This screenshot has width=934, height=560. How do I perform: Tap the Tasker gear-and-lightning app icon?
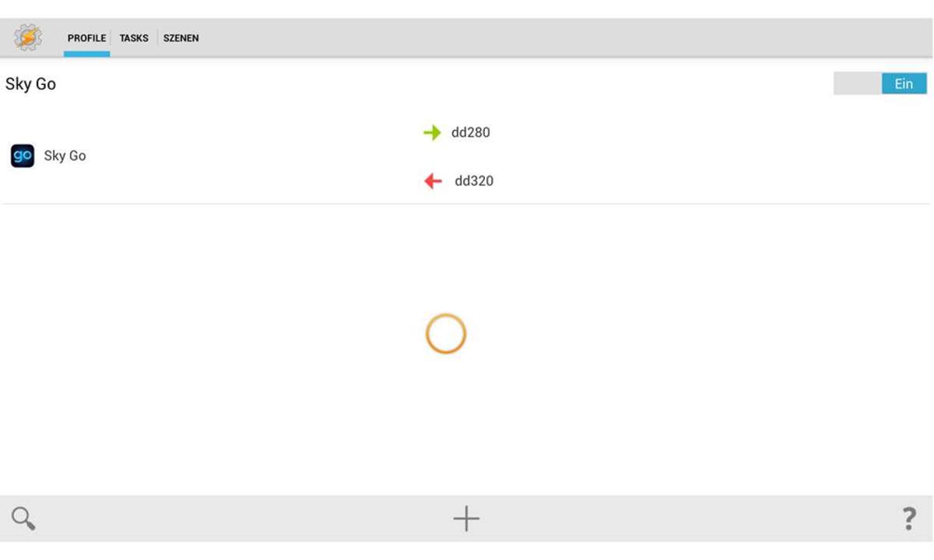point(28,37)
